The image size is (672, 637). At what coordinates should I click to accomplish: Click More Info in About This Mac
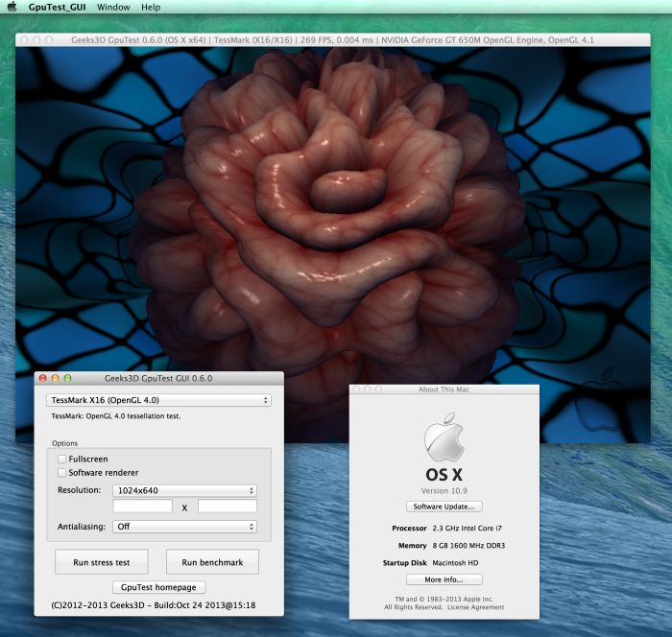pos(444,579)
